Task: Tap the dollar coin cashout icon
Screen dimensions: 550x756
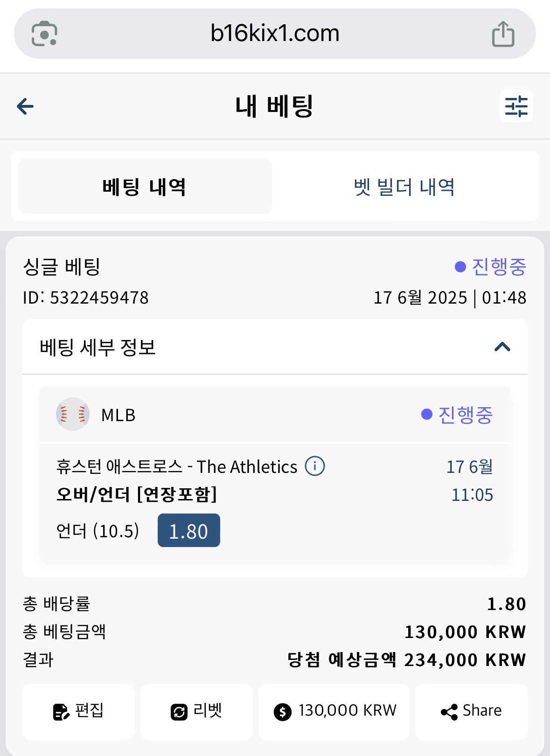Action: [x=282, y=712]
